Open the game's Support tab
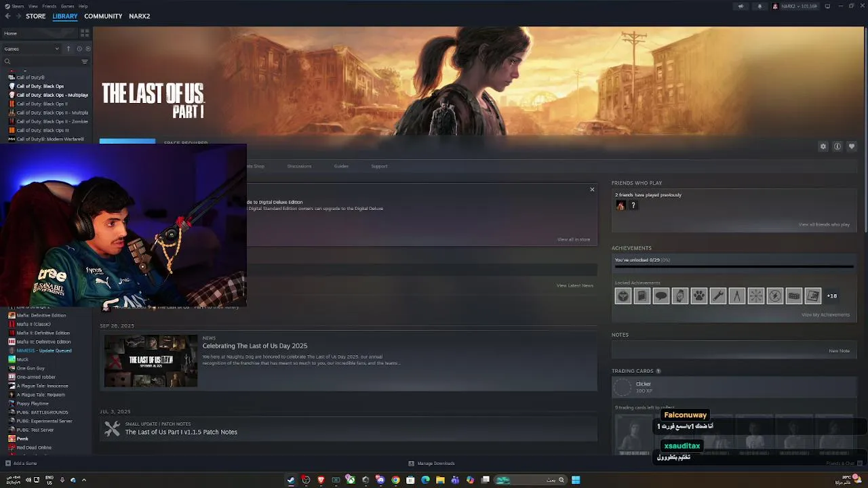 coord(379,166)
